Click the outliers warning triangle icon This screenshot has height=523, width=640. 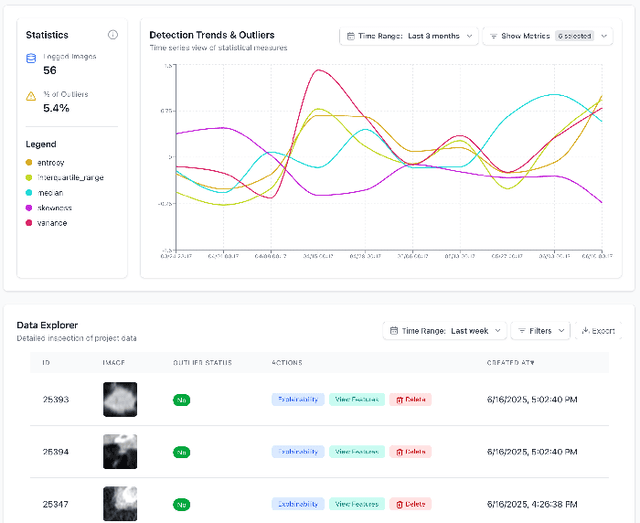click(31, 96)
